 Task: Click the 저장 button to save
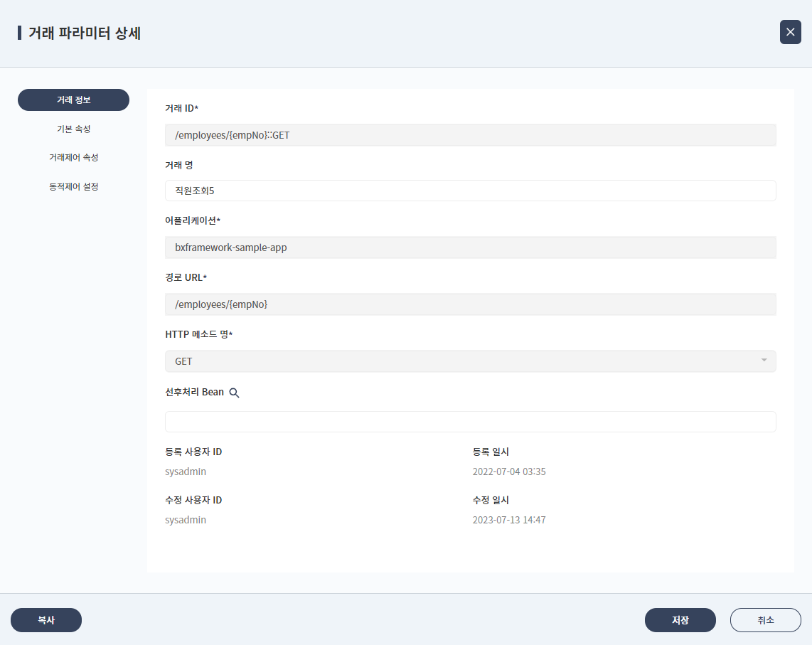680,619
